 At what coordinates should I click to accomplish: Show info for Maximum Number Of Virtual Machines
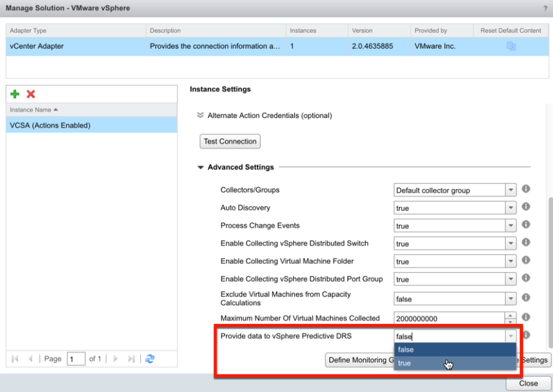pos(526,317)
